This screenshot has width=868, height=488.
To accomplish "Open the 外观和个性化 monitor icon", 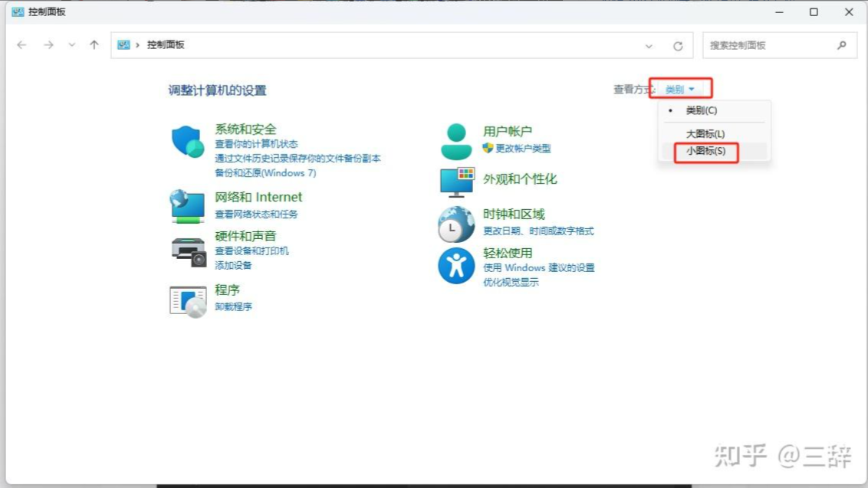I will [457, 181].
